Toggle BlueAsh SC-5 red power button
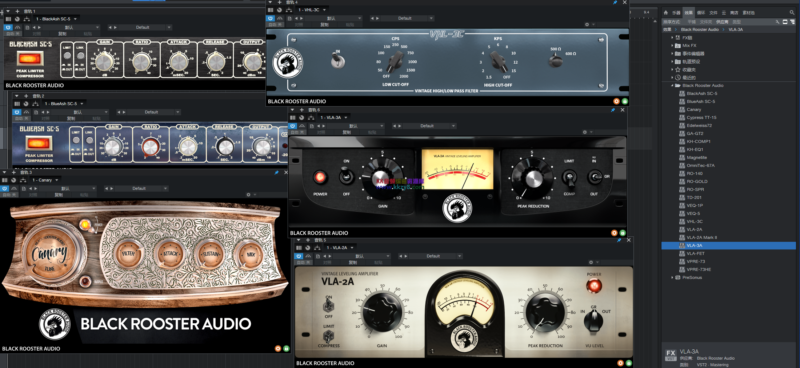This screenshot has height=368, width=800. 39,142
